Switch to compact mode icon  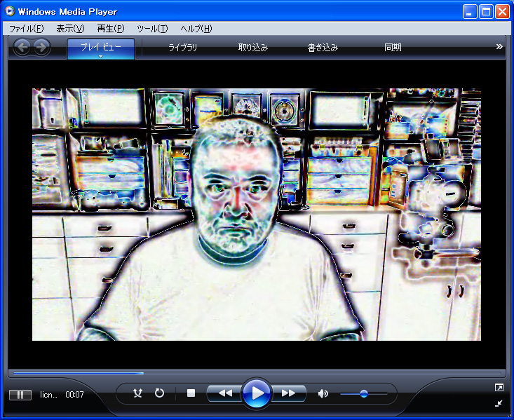point(499,403)
